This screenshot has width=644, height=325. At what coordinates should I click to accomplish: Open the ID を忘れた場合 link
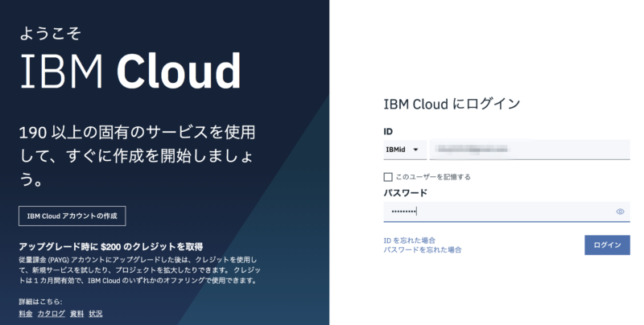click(409, 241)
